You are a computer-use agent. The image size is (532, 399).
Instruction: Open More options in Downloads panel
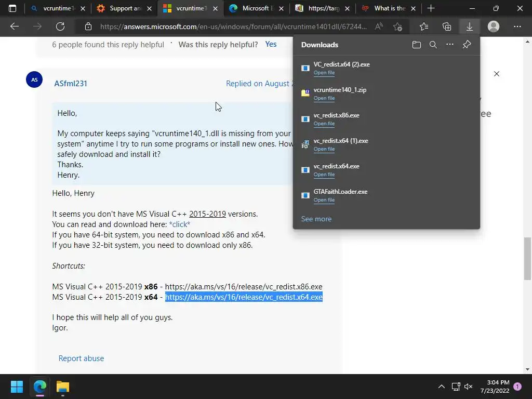coord(449,45)
